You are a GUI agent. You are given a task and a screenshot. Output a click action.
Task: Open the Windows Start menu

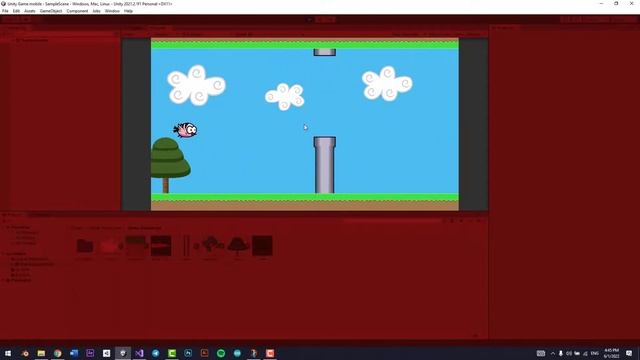[x=8, y=353]
